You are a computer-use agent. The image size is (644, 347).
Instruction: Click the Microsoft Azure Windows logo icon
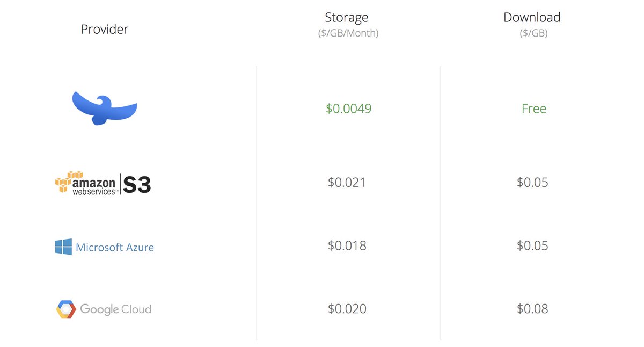tap(63, 247)
